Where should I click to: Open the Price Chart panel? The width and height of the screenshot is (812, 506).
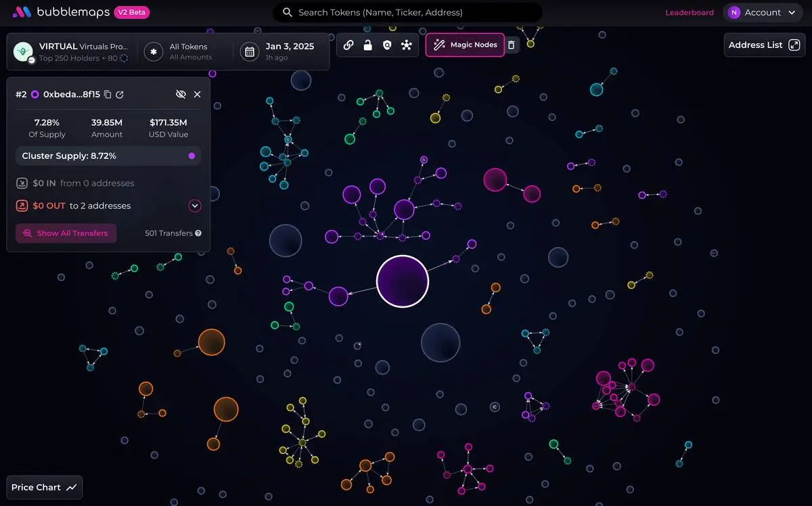pos(45,487)
